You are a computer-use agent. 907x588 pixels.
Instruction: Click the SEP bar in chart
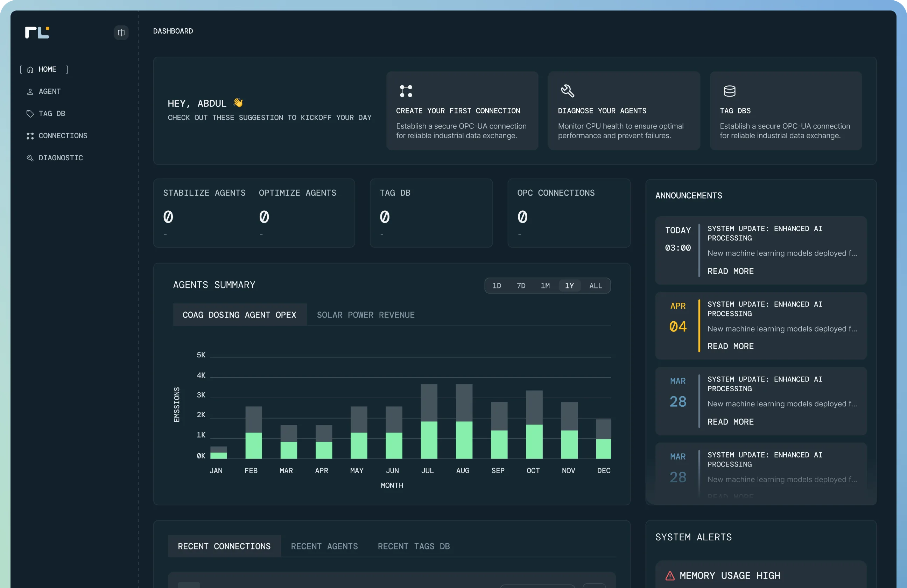499,430
